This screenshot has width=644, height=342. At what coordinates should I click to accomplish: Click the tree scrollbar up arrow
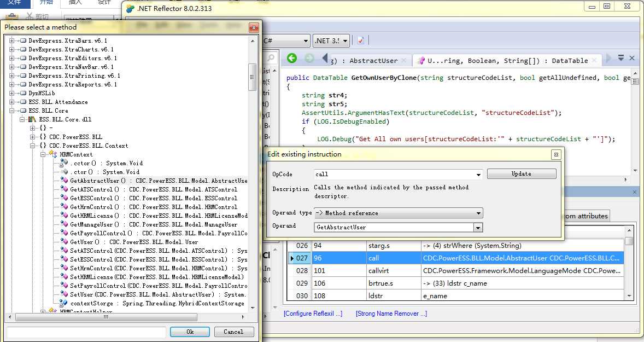pos(253,40)
